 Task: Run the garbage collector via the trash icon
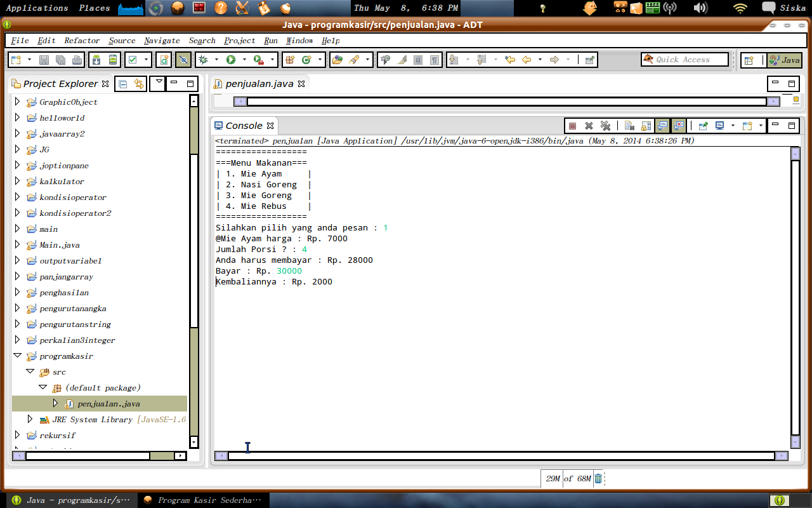[597, 478]
